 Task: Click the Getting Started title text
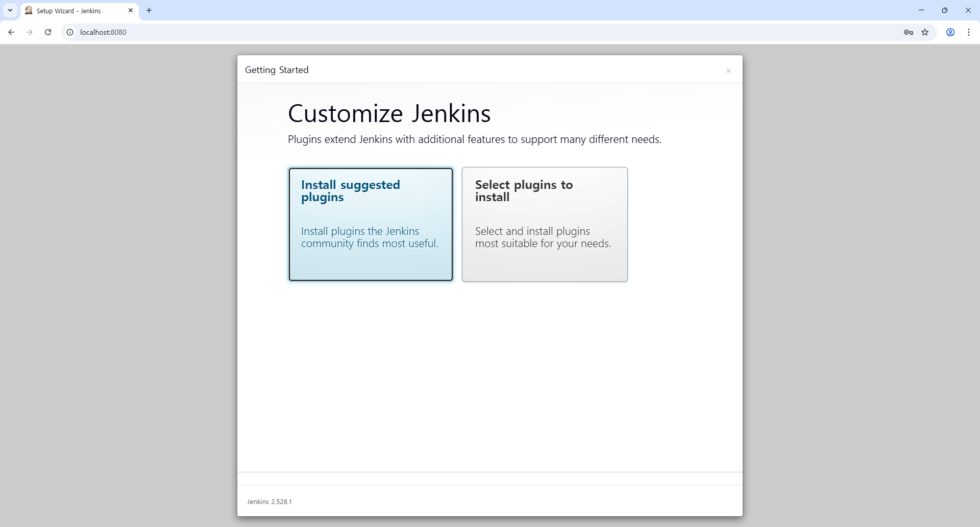[x=277, y=70]
